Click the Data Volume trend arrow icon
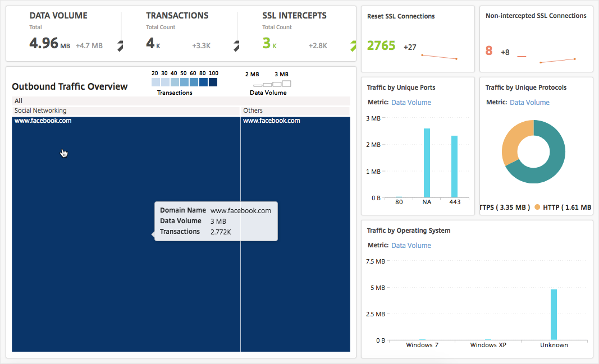 pos(120,46)
